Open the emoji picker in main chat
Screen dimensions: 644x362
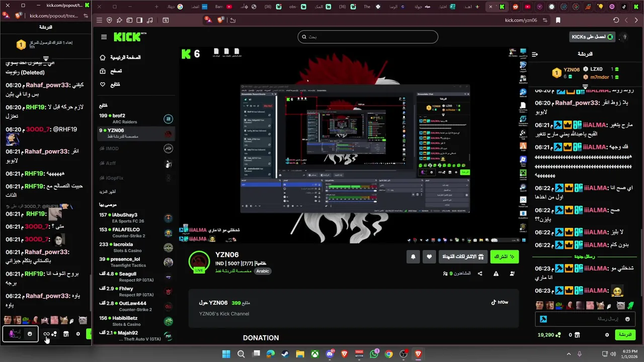(x=627, y=319)
